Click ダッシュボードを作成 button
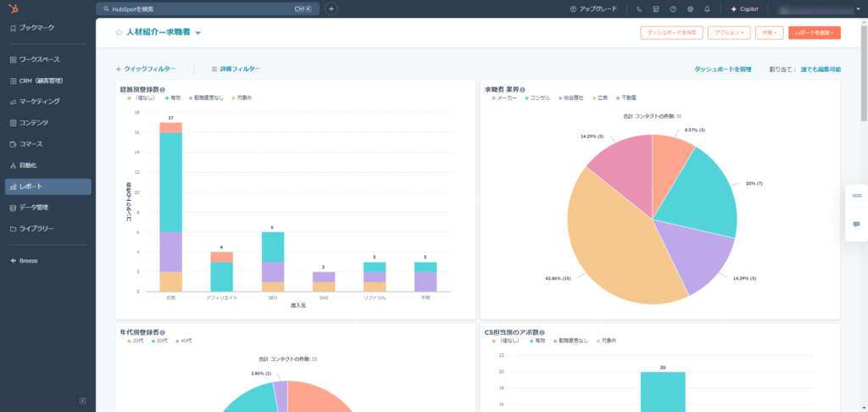The image size is (868, 412). 671,33
